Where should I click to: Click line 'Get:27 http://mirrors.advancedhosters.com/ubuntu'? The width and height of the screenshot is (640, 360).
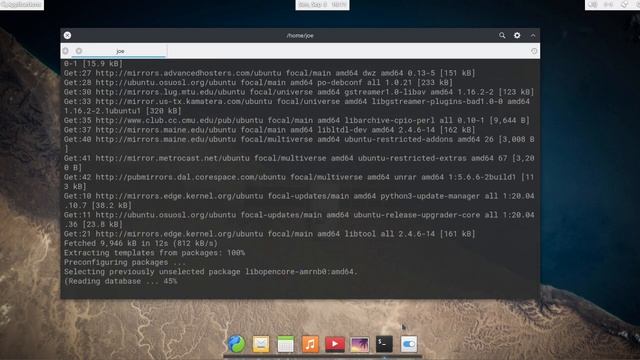pyautogui.click(x=269, y=73)
